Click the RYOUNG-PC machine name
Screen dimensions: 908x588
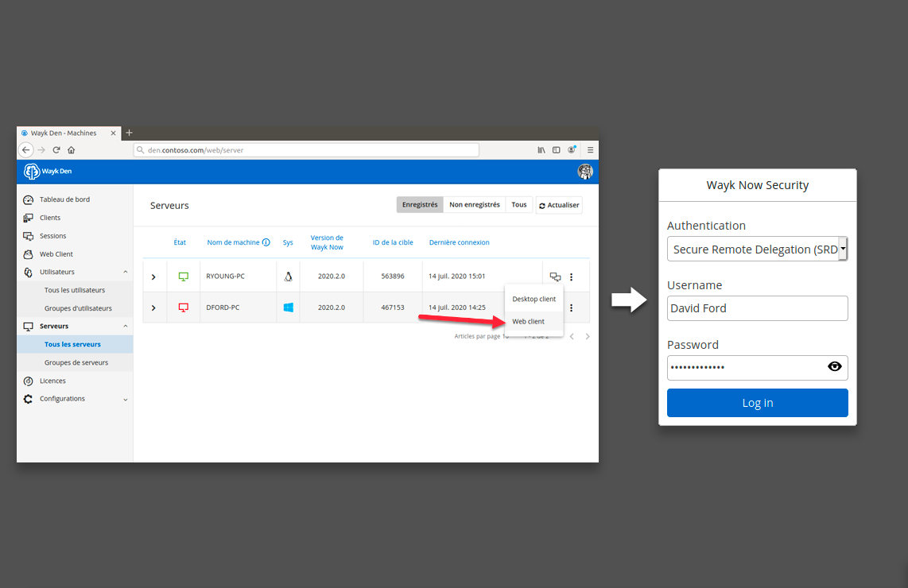pyautogui.click(x=225, y=277)
